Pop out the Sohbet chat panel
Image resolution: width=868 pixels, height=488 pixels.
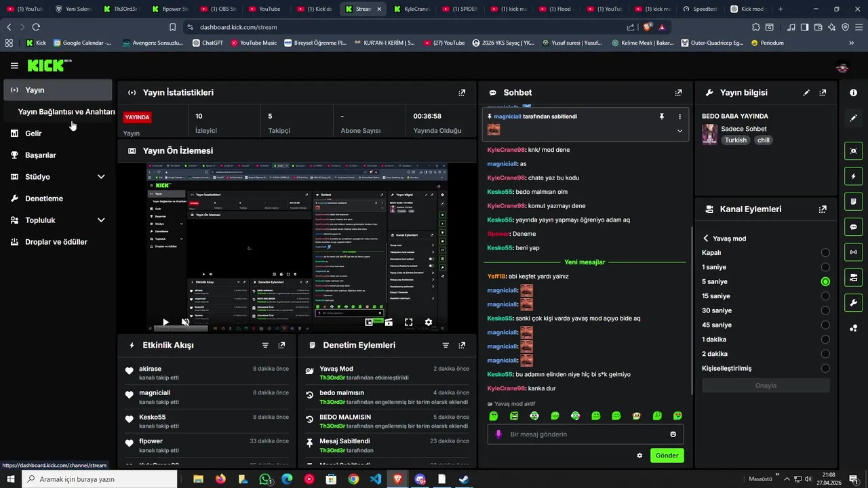click(678, 93)
